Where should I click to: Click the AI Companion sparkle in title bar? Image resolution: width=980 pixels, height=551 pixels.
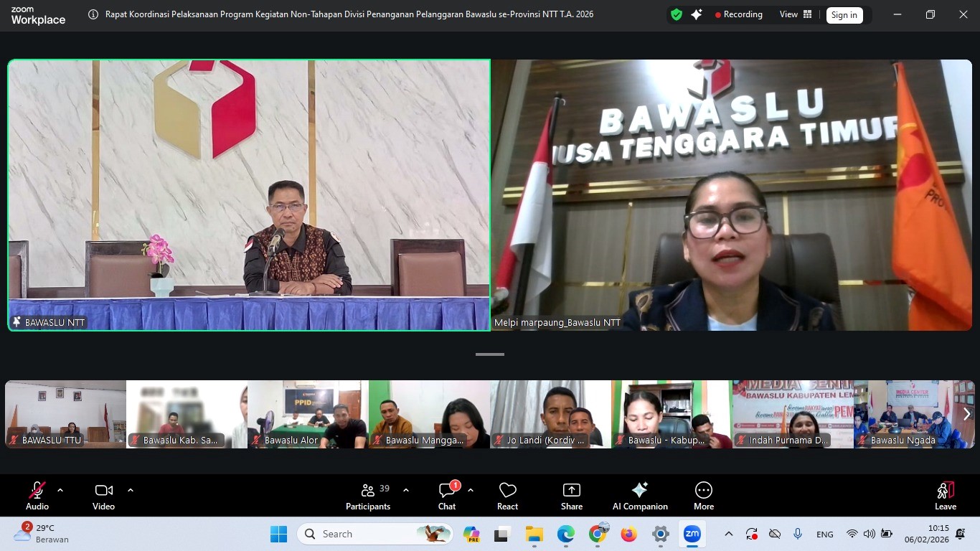tap(697, 14)
